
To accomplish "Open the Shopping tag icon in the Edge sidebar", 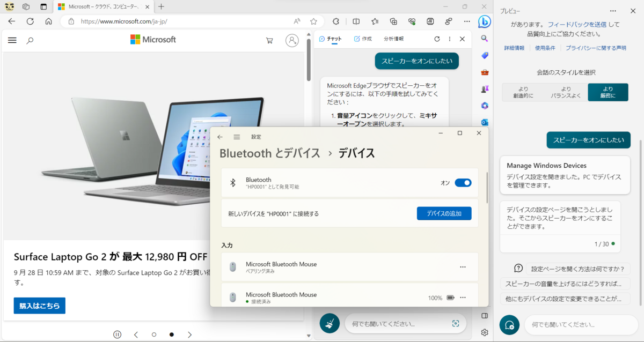I will tap(485, 55).
